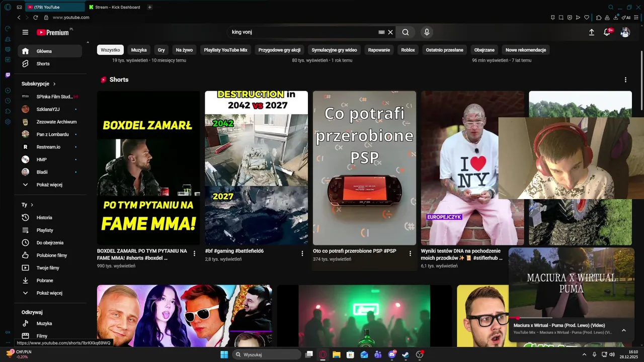644x362 pixels.
Task: Expand the Maciura x Wirtual miniplayer chevron
Action: (x=624, y=330)
